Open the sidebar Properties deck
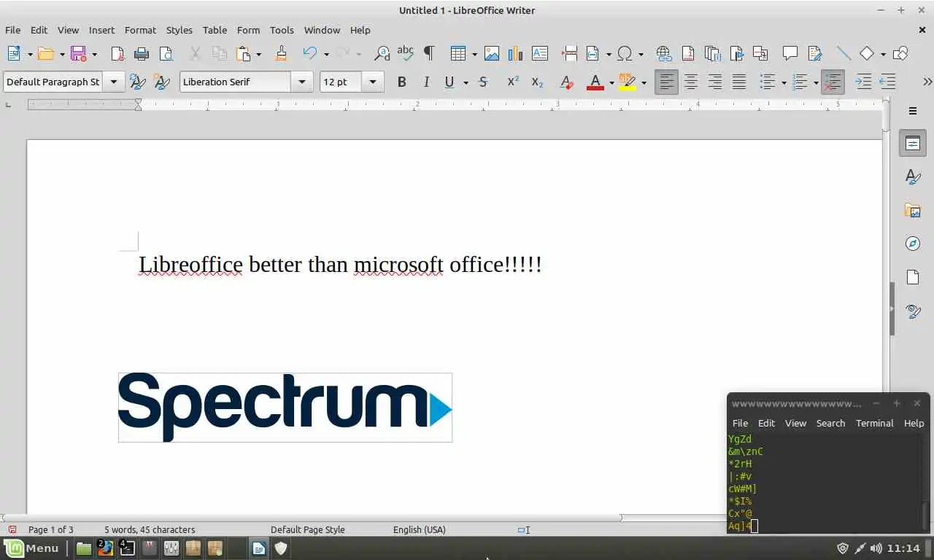 point(913,144)
